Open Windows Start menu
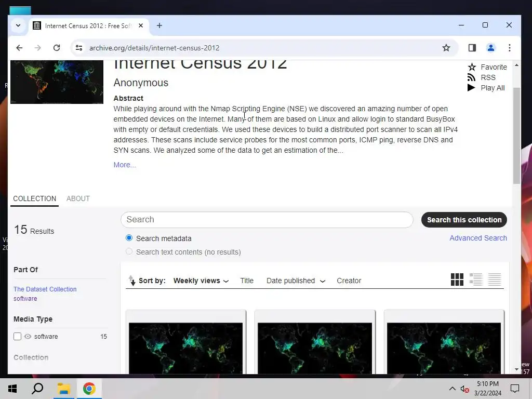532x399 pixels. [x=12, y=389]
